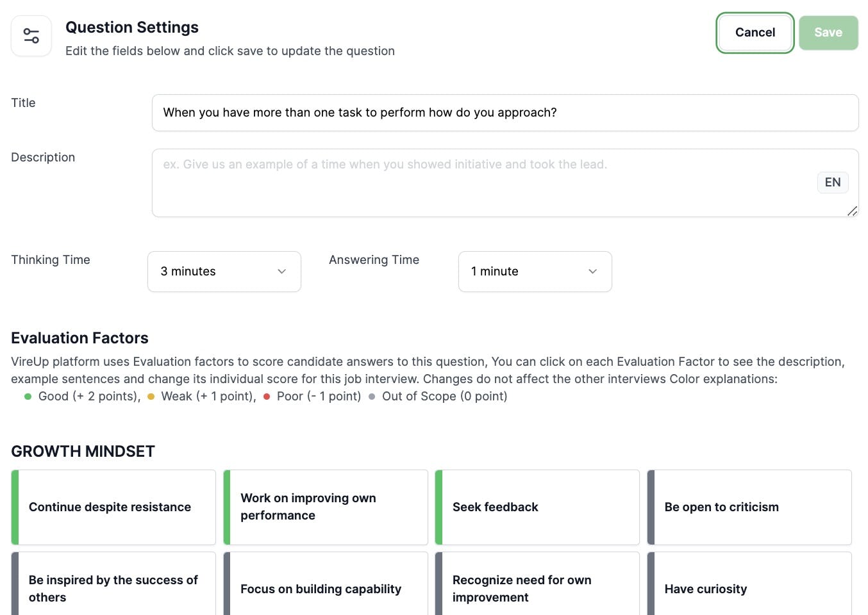The width and height of the screenshot is (868, 615).
Task: Open Recognize need for own improvement details
Action: coord(537,588)
